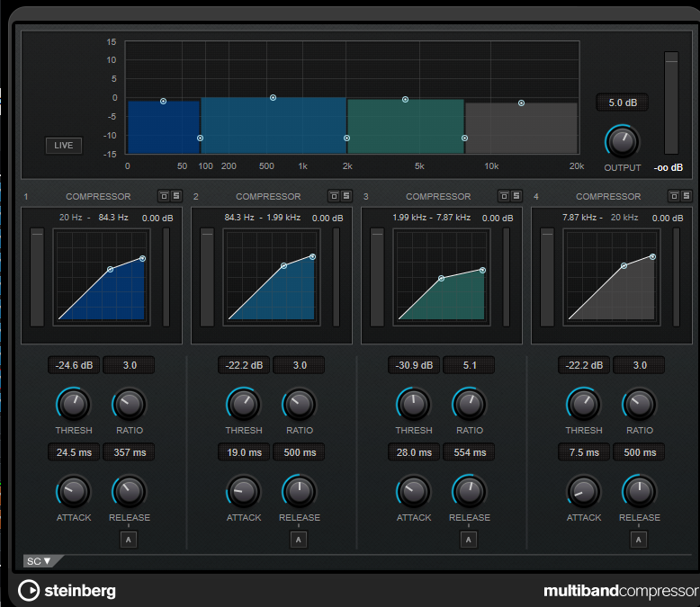Solo band 3 compressor
This screenshot has width=700, height=607.
pyautogui.click(x=516, y=196)
